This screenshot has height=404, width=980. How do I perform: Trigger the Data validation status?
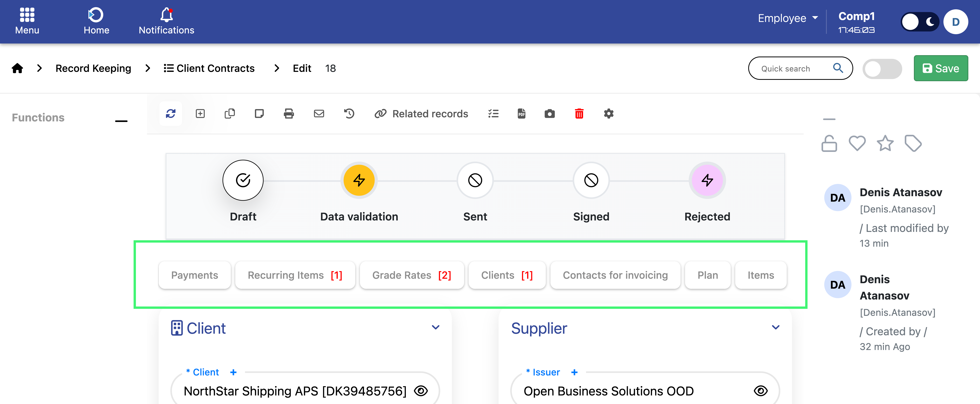click(359, 180)
